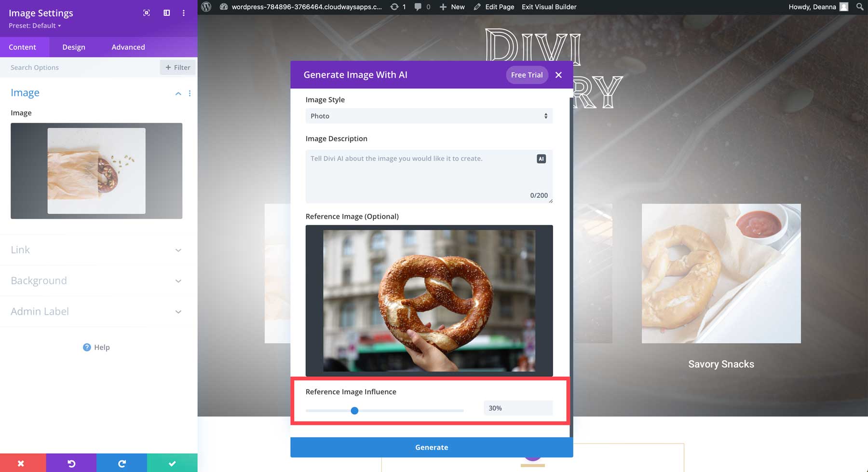Switch to the Design tab
Viewport: 868px width, 472px height.
pos(74,47)
